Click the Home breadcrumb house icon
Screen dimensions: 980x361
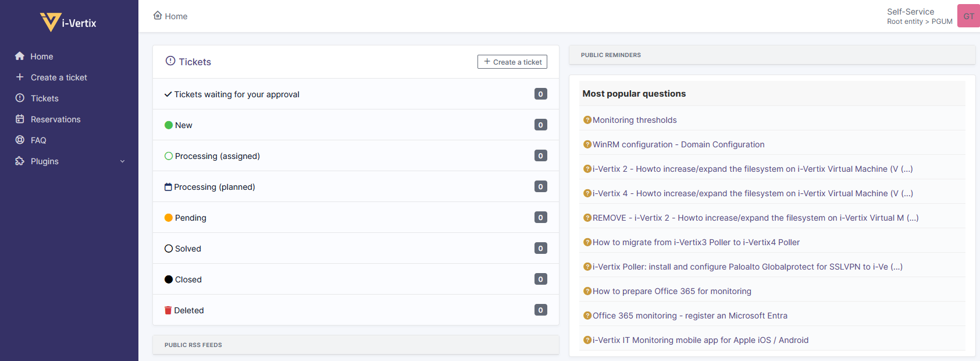tap(158, 16)
